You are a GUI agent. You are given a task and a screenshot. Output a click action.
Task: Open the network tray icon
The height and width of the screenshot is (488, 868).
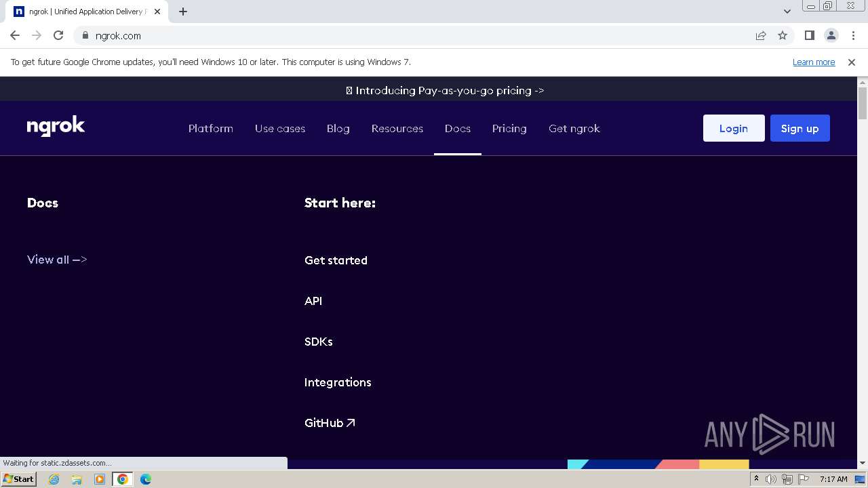[787, 479]
